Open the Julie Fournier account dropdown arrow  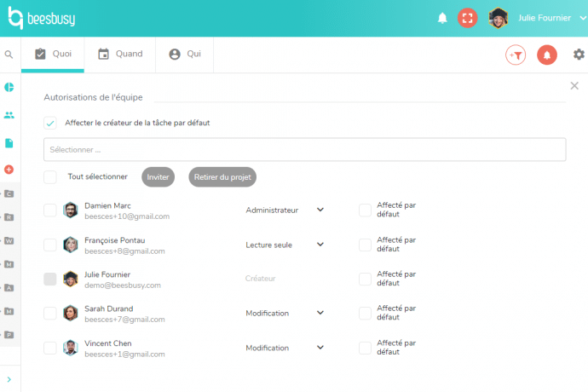point(583,18)
